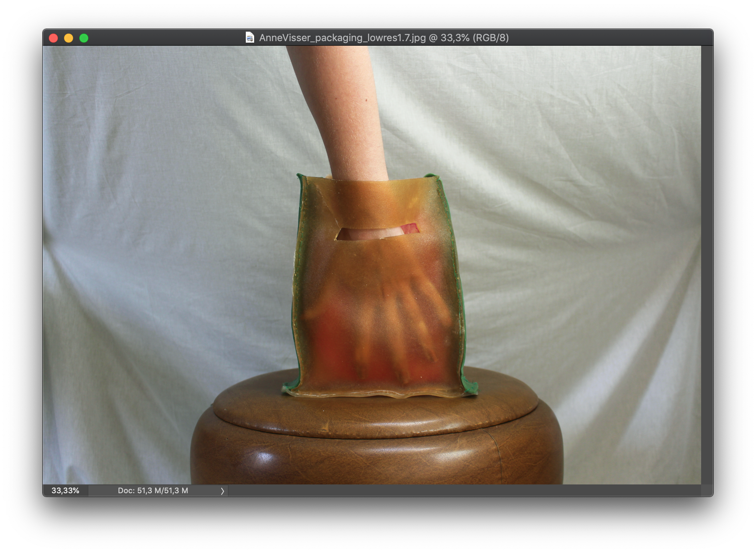The image size is (756, 553).
Task: Close the document window with red button
Action: (x=53, y=38)
